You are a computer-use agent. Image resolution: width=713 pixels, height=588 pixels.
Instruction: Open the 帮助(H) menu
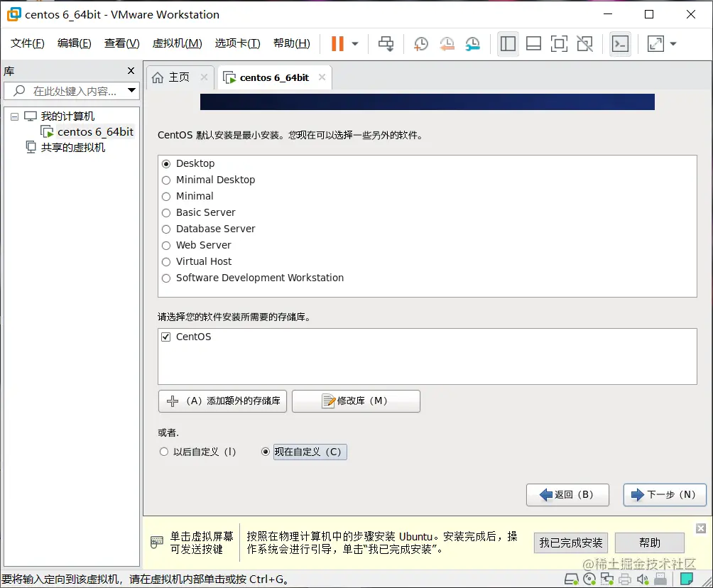pos(291,43)
